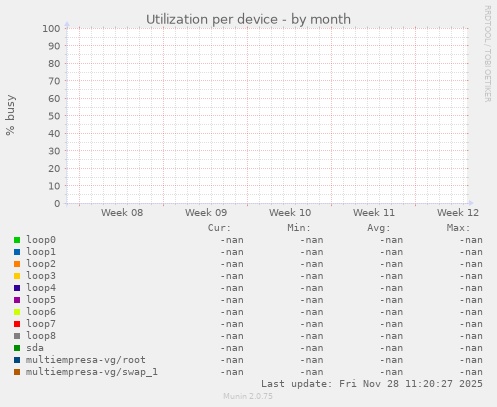Viewport: 497px width, 407px height.
Task: Click the multiempresa-vg/swap_1 brown swatch
Action: [x=17, y=372]
